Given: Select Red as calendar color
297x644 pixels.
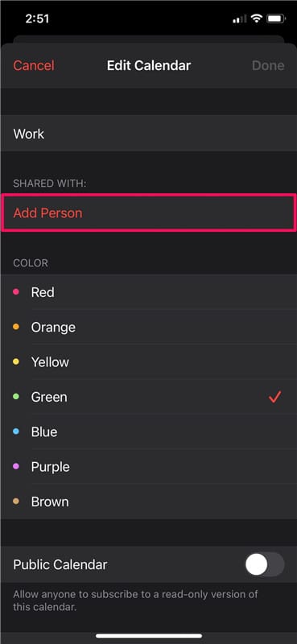Looking at the screenshot, I should [148, 292].
